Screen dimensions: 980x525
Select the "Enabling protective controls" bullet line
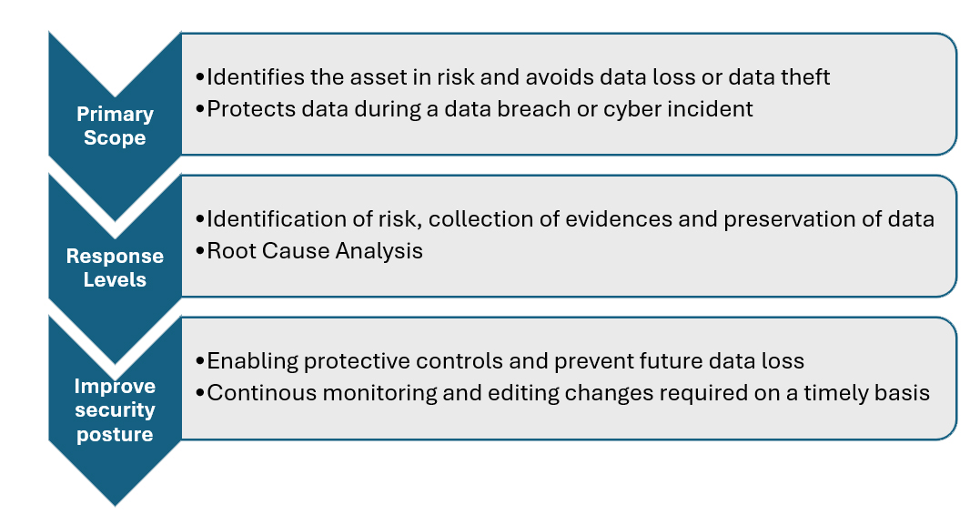point(500,361)
